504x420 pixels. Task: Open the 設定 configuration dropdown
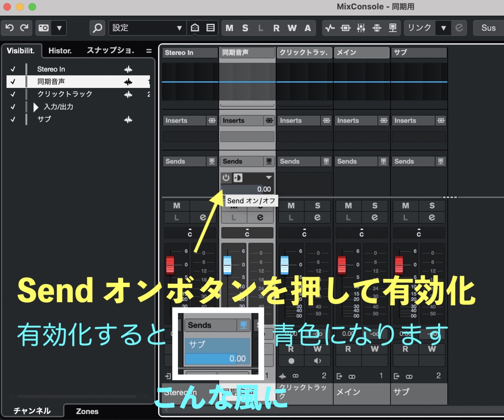[x=147, y=28]
